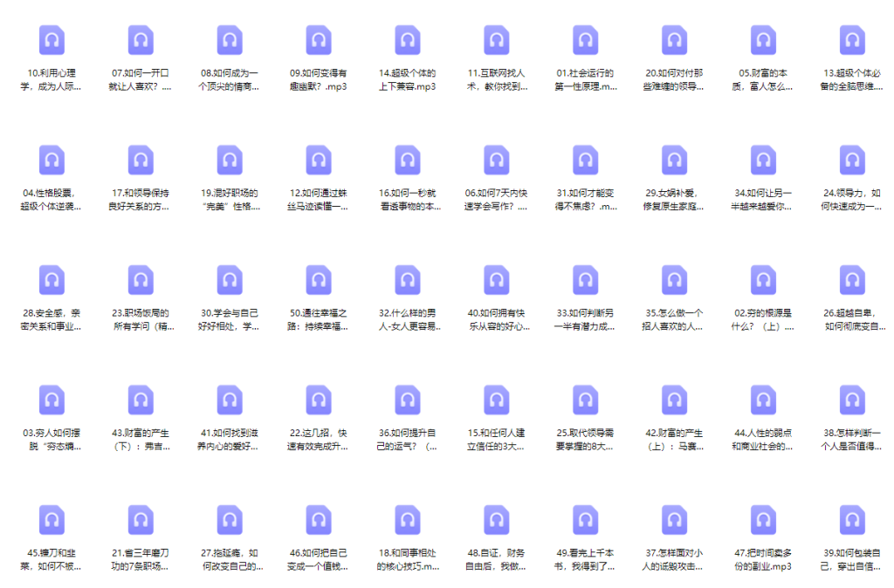Select the filename text 39.如何包装自己

[853, 559]
